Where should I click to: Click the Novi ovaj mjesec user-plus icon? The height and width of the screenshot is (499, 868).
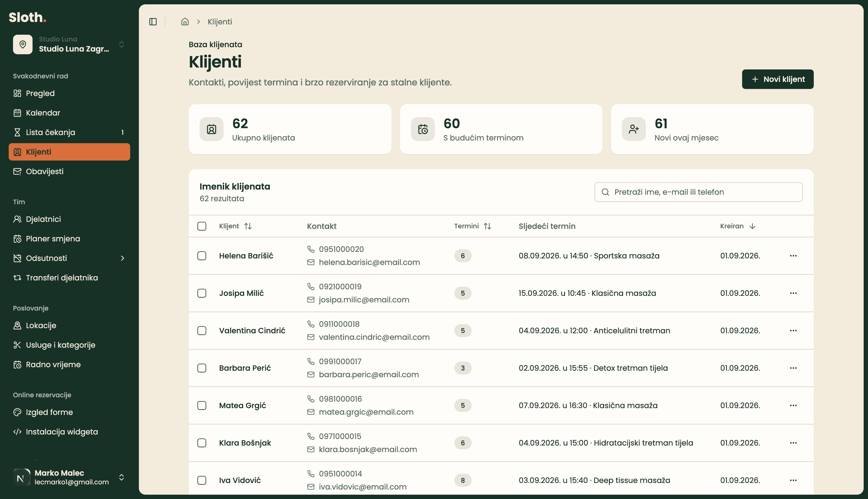(634, 129)
